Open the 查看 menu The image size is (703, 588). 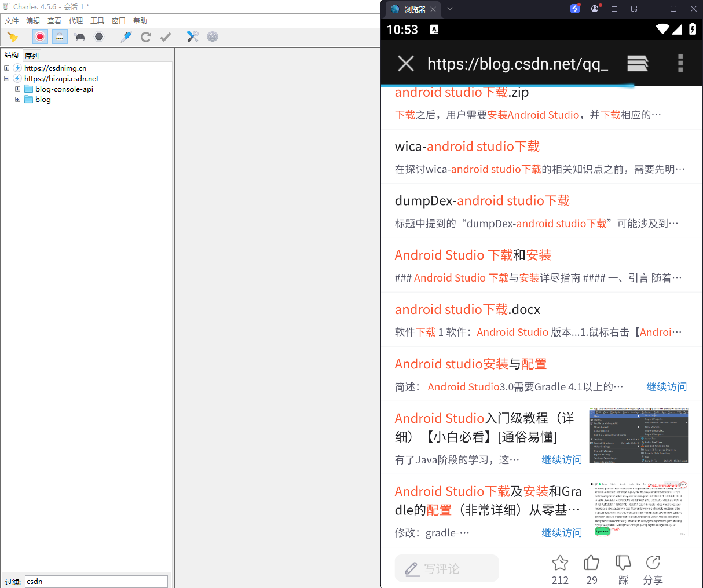(x=54, y=20)
